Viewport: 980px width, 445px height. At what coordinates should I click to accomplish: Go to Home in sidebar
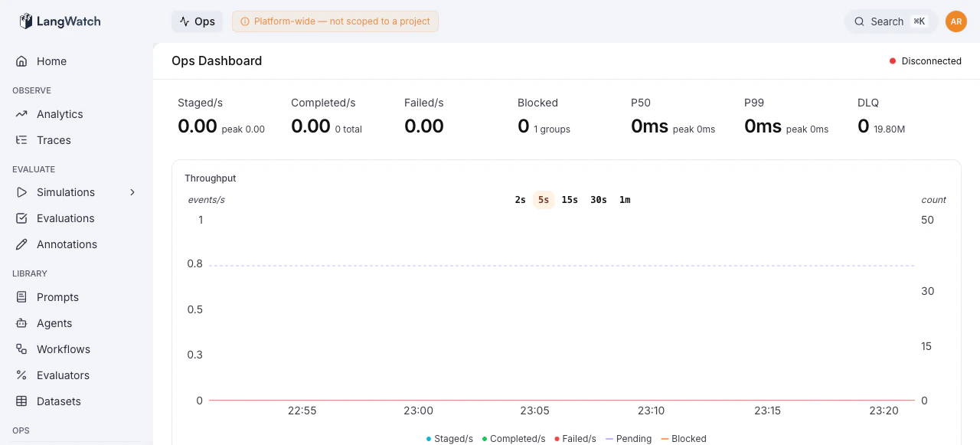[77, 61]
